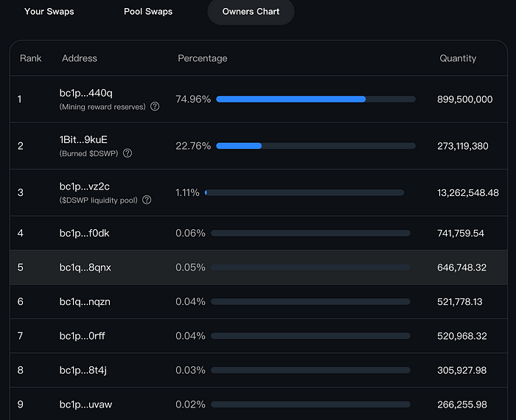The height and width of the screenshot is (420, 516).
Task: Click help icon next to $DSWP liquidity pool
Action: (x=146, y=200)
